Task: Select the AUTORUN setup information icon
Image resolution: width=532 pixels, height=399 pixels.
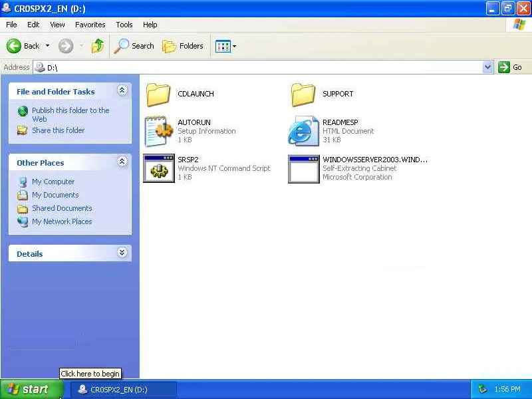Action: [158, 131]
